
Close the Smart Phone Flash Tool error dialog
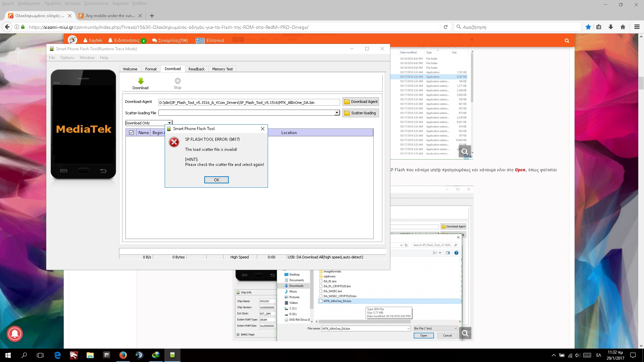pyautogui.click(x=263, y=129)
